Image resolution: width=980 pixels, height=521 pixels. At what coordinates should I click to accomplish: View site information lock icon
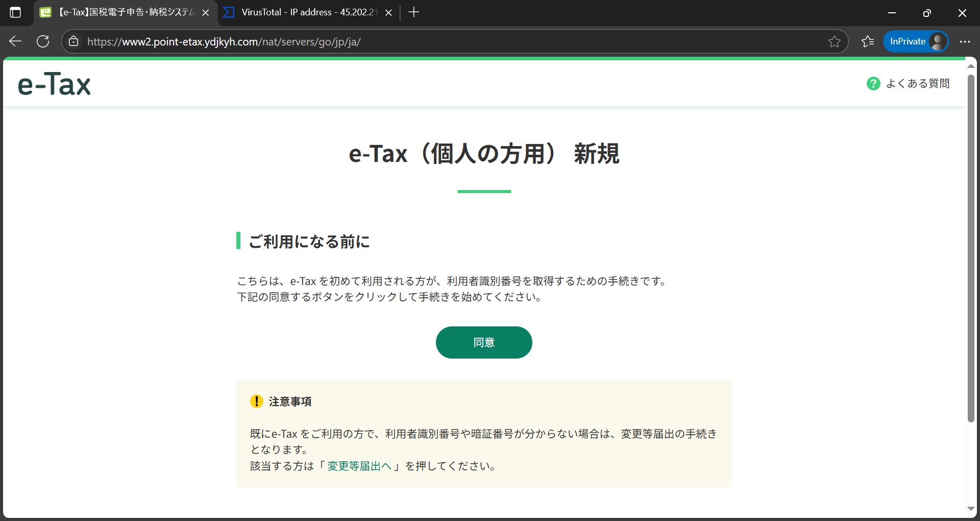[x=73, y=41]
